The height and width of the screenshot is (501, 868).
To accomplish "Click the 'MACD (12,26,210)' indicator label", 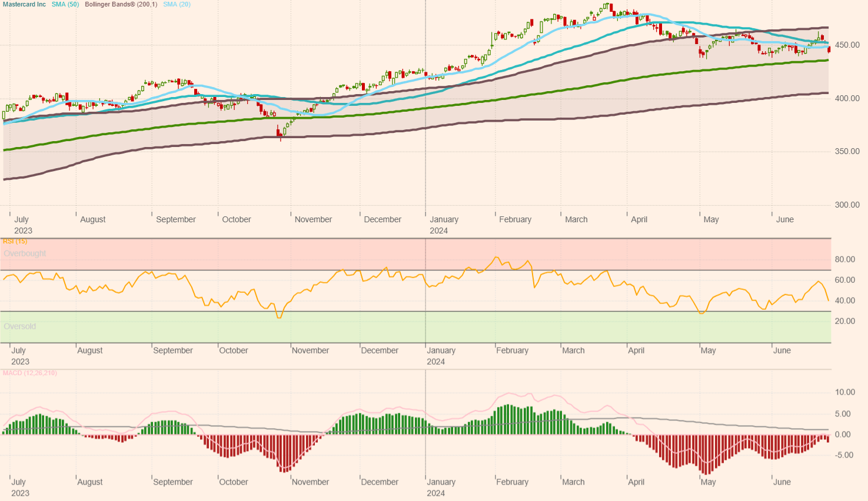I will point(30,373).
